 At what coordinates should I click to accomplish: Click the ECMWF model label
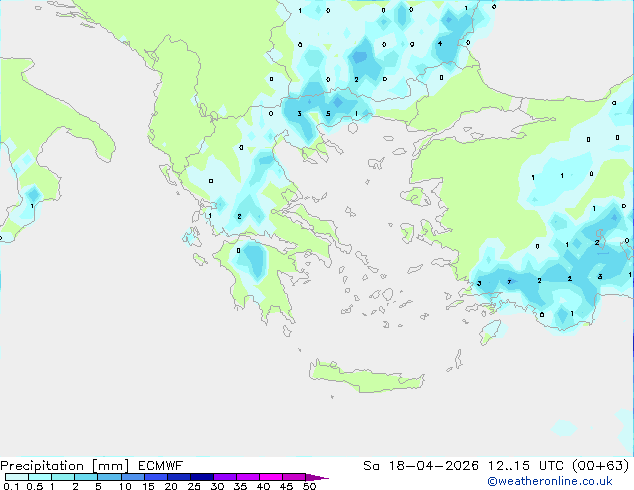point(160,466)
